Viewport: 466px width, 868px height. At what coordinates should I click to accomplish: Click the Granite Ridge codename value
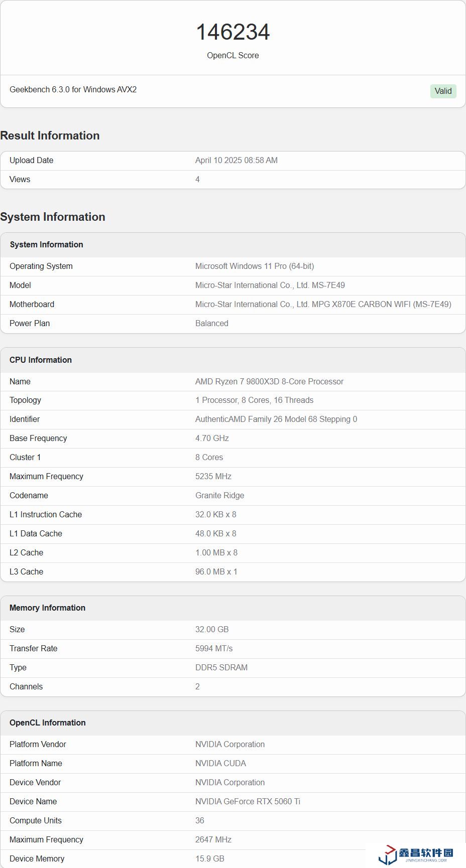click(219, 495)
